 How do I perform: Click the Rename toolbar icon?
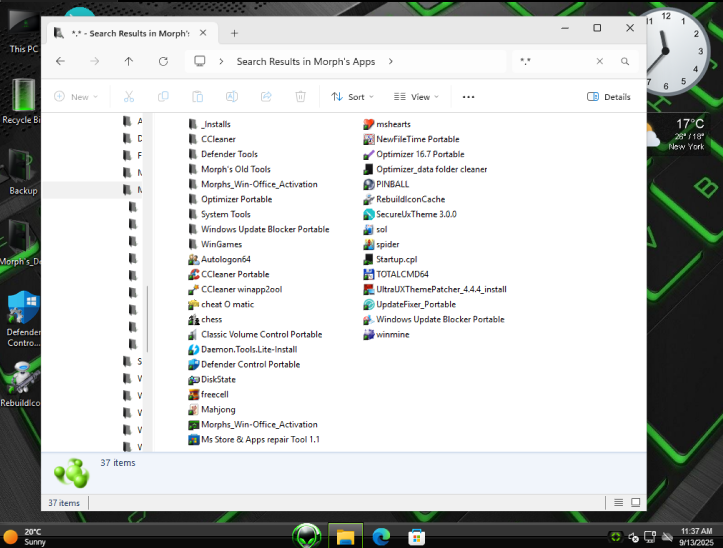(231, 97)
